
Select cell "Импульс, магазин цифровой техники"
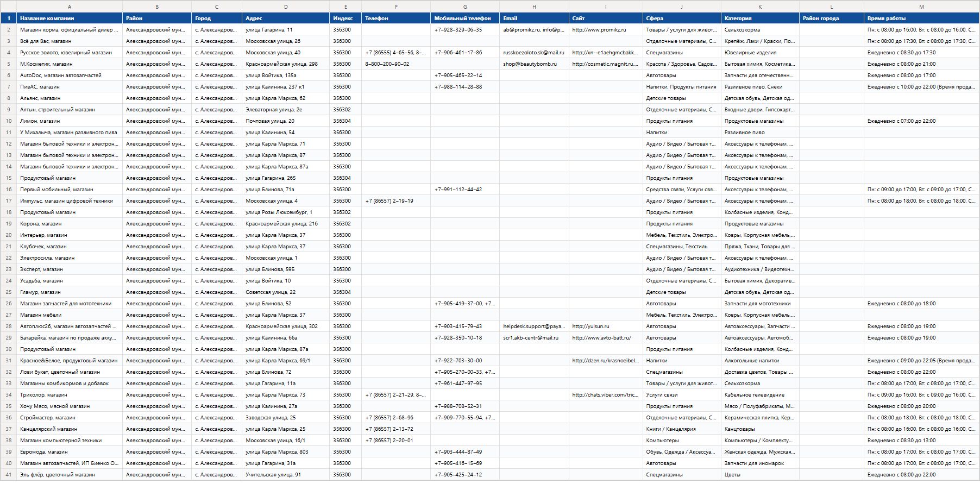[x=70, y=201]
